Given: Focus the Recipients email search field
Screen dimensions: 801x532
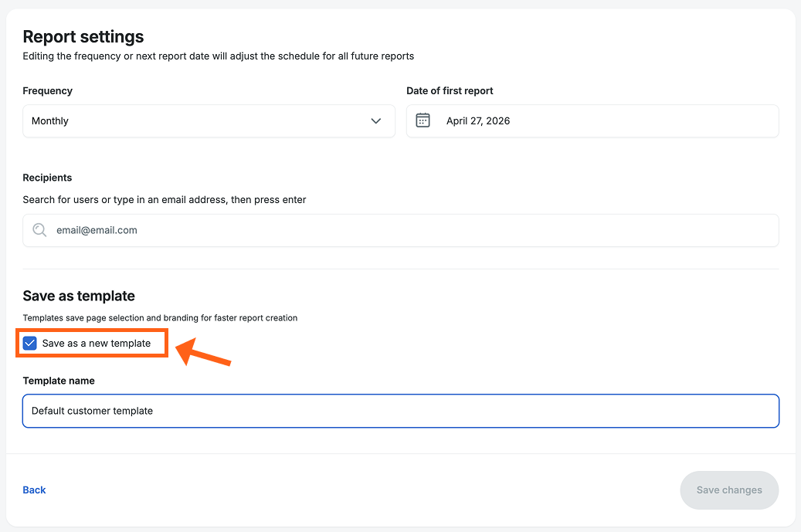Looking at the screenshot, I should coord(409,230).
